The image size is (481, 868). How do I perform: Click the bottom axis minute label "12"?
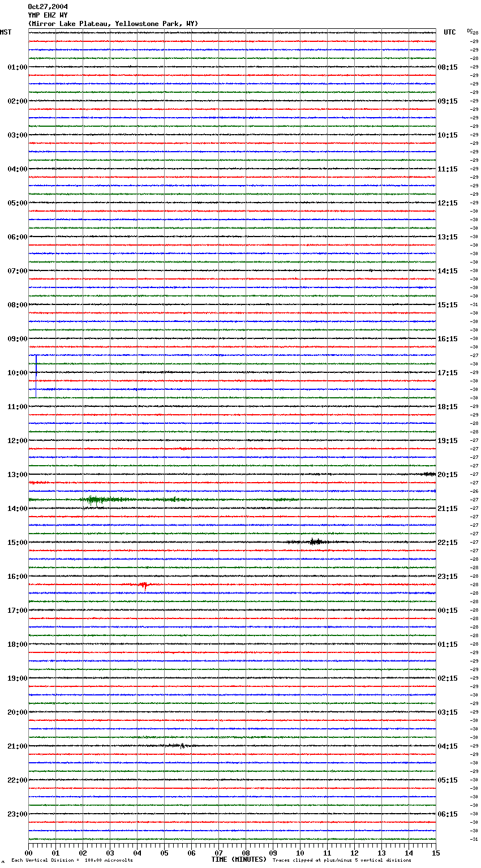[x=354, y=853]
